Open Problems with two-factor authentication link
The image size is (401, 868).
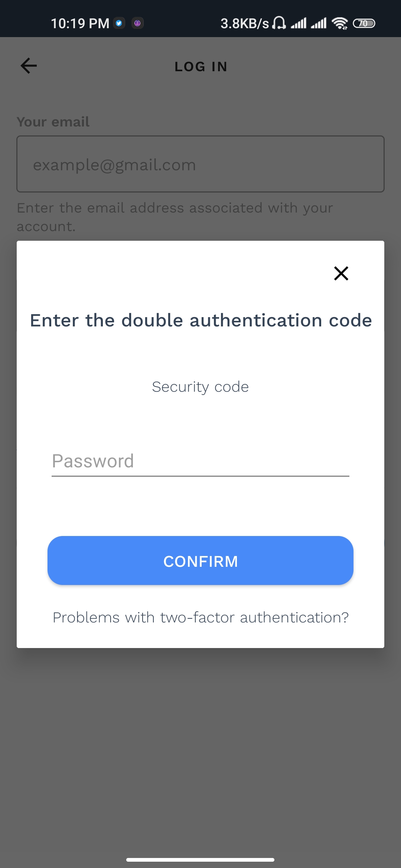pyautogui.click(x=200, y=618)
